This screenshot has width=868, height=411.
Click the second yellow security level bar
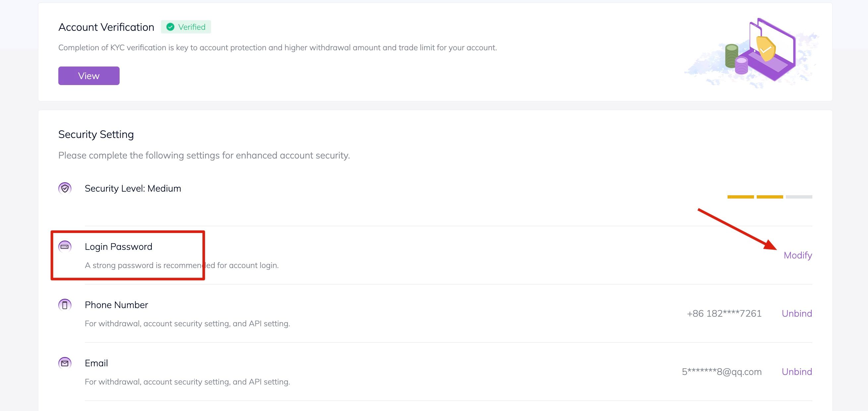pyautogui.click(x=770, y=197)
